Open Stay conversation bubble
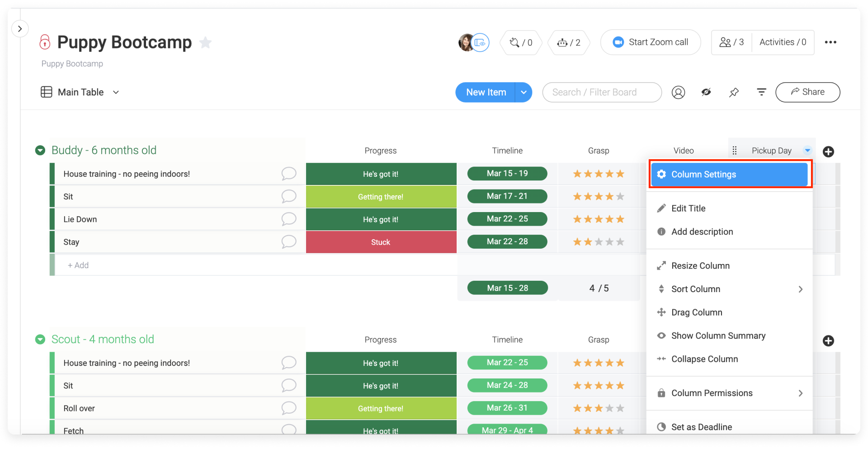The width and height of the screenshot is (868, 449). pos(288,242)
